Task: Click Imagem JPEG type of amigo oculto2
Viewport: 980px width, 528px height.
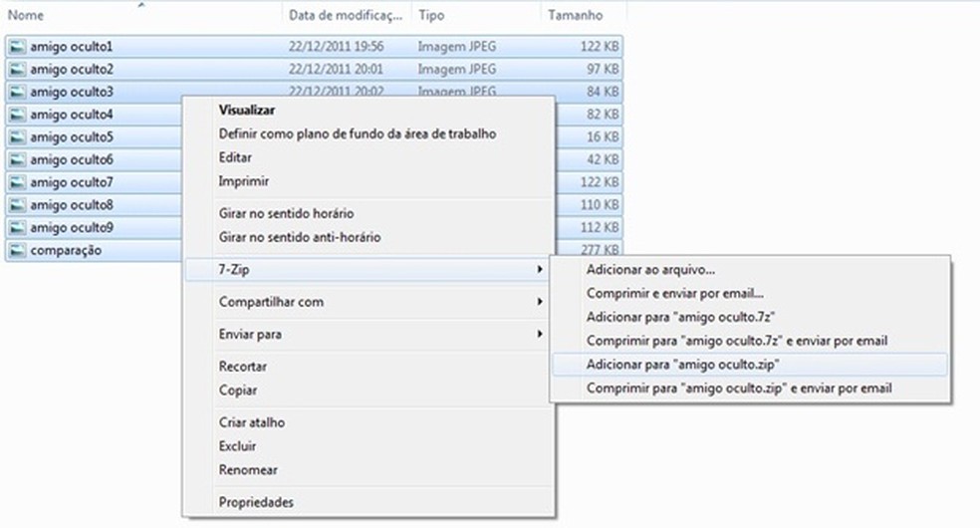Action: coord(457,69)
